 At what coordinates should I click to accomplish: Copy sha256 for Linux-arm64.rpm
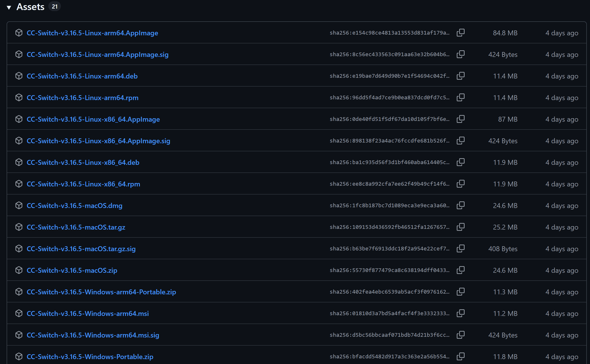tap(460, 97)
